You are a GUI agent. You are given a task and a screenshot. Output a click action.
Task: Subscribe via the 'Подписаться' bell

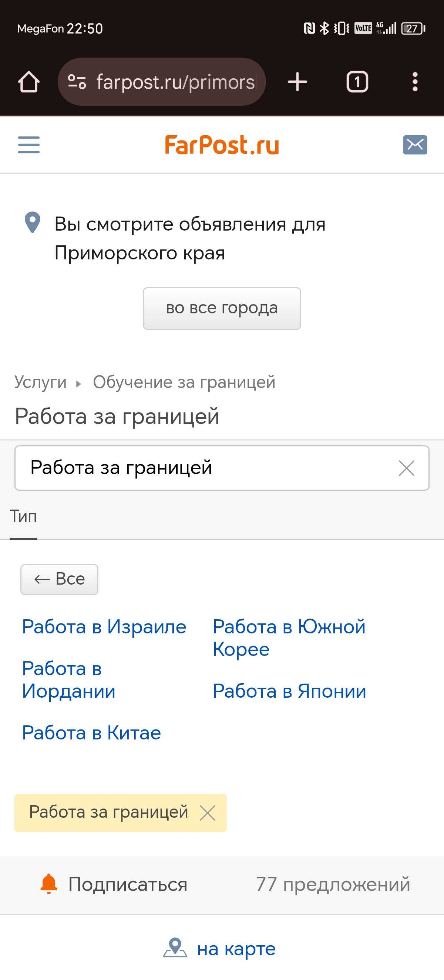coord(114,884)
